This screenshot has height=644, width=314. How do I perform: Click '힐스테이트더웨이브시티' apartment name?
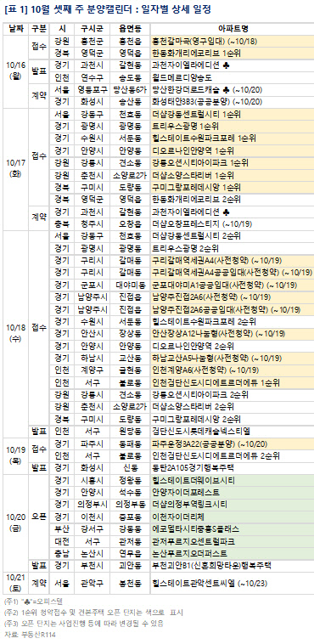coord(193,480)
